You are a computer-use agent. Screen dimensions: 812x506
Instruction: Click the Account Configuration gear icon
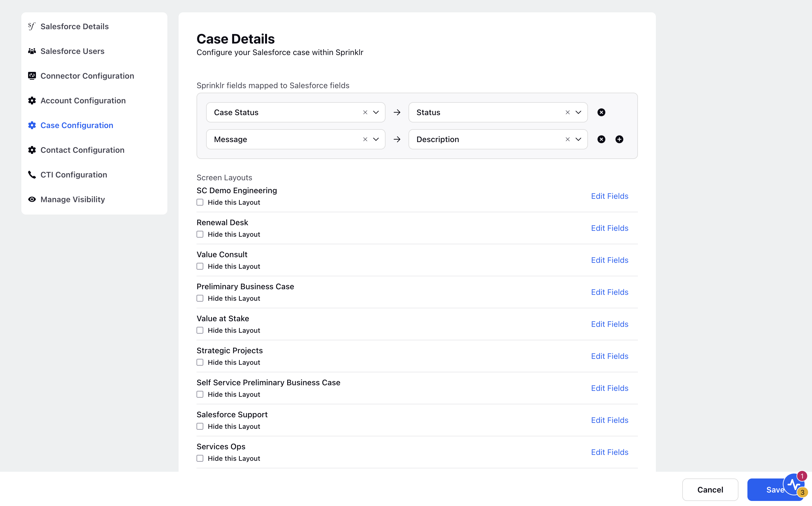coord(32,101)
